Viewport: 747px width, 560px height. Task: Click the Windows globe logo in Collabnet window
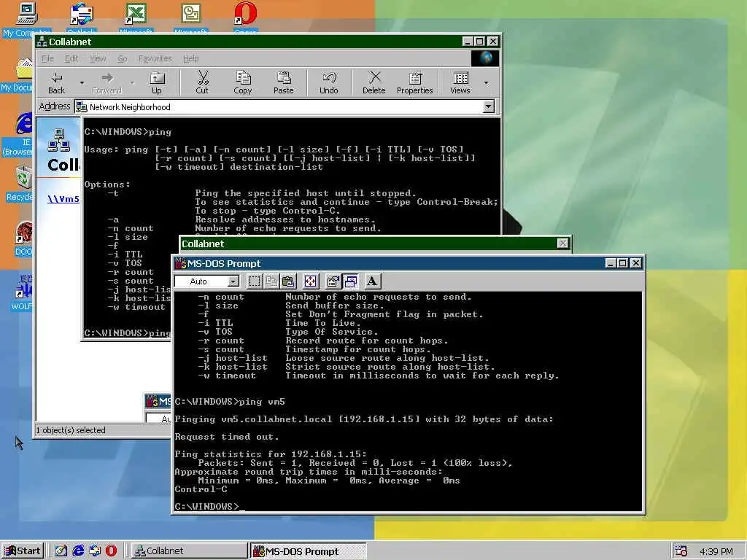click(x=485, y=58)
